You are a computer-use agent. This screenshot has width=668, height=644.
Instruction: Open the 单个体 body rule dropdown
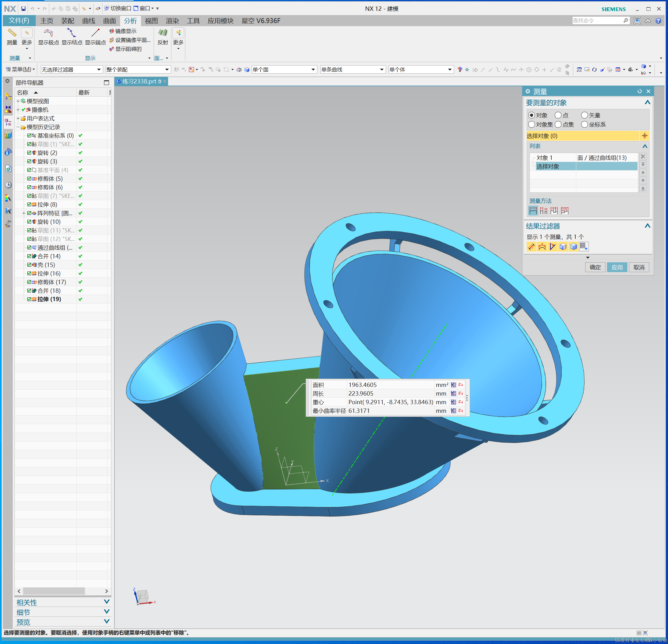(421, 70)
